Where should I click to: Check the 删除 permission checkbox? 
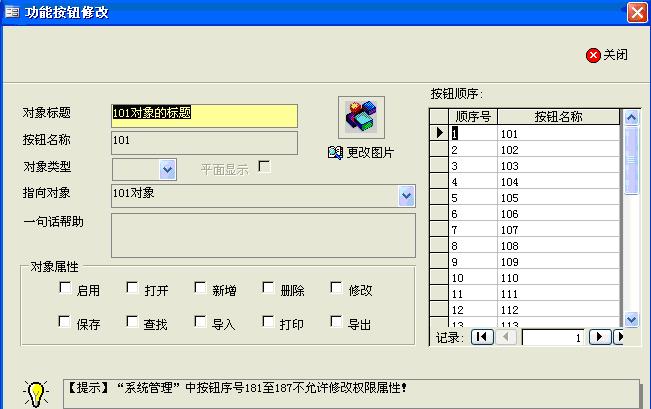click(268, 289)
